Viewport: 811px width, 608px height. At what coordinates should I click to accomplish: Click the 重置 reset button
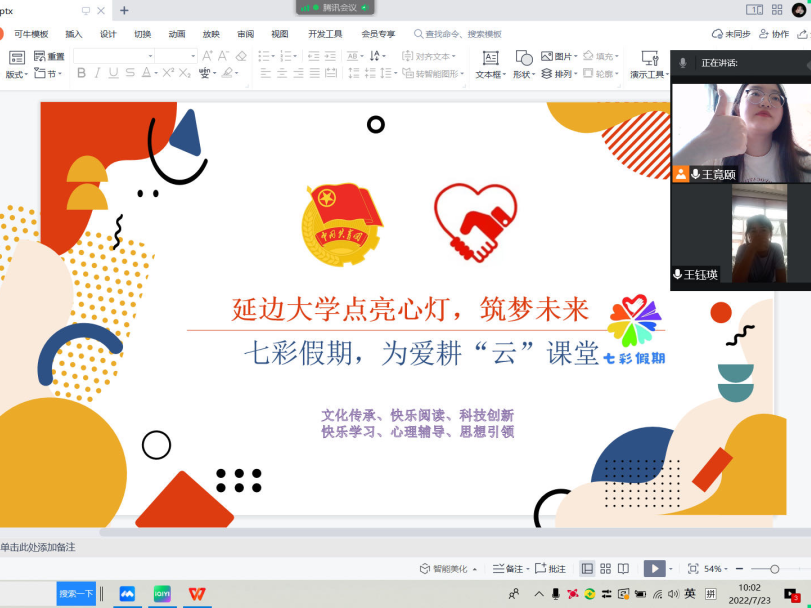point(49,56)
